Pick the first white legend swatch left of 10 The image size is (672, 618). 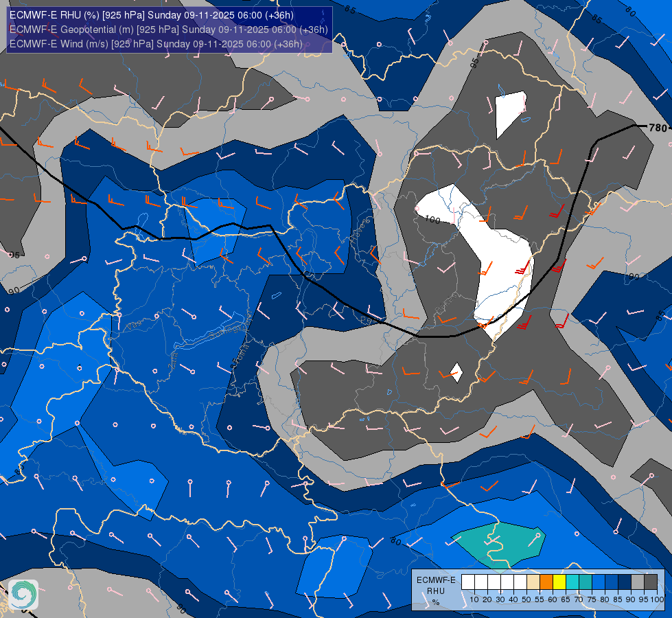pos(468,582)
